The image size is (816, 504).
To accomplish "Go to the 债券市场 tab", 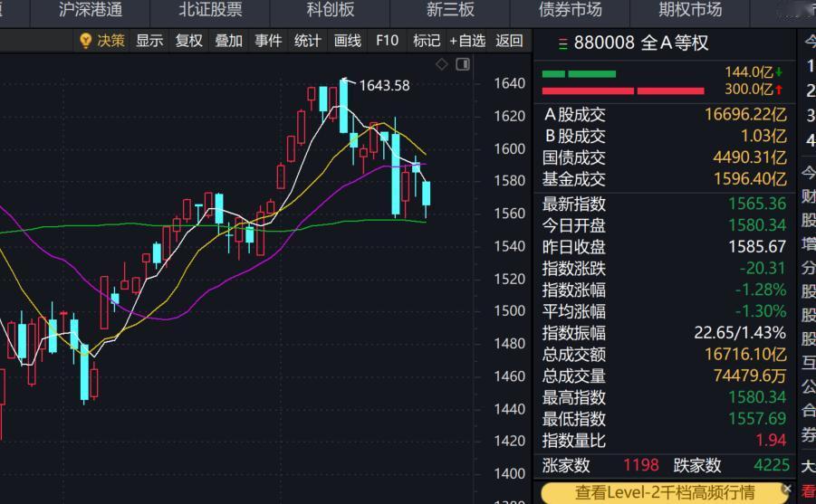I will (570, 10).
